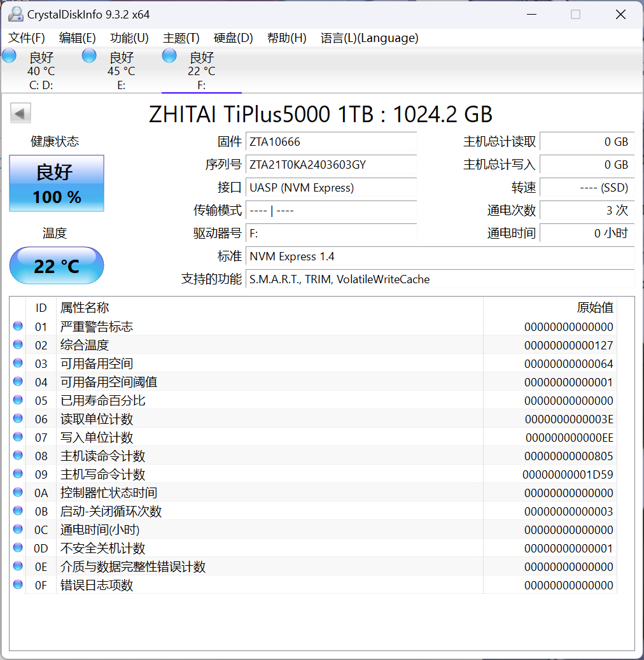Click the status dot beside 综合温度 attribute
Screen dimensions: 644x660
[17, 344]
